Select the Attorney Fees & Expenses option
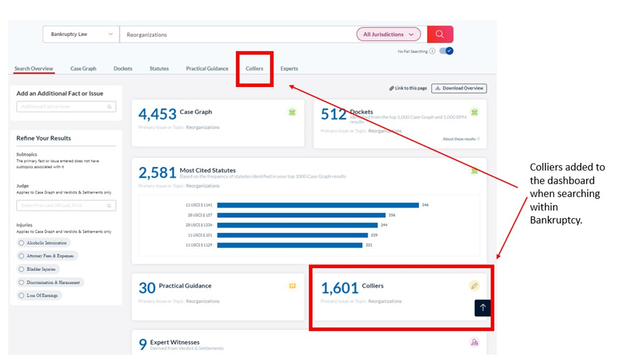The height and width of the screenshot is (364, 619). coord(47,256)
